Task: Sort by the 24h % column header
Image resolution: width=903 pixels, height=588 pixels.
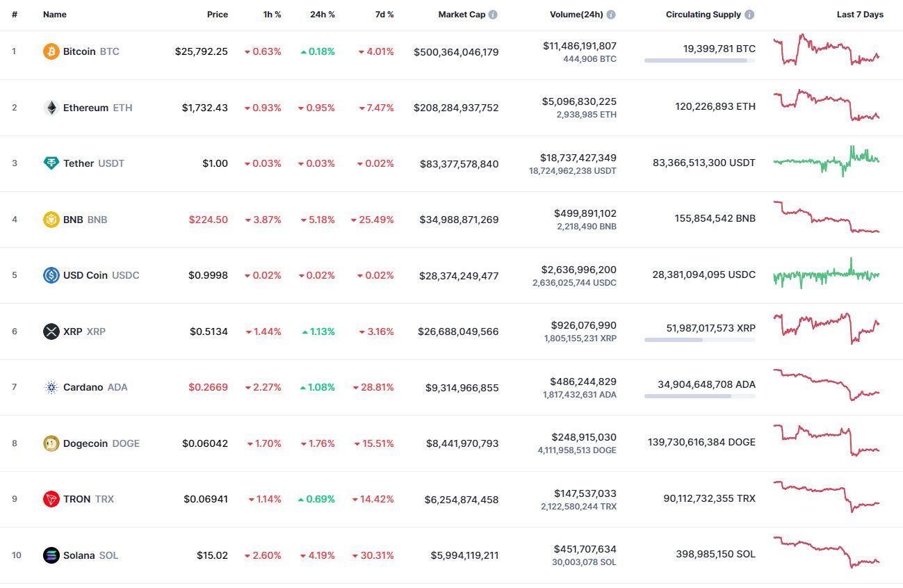Action: click(323, 15)
